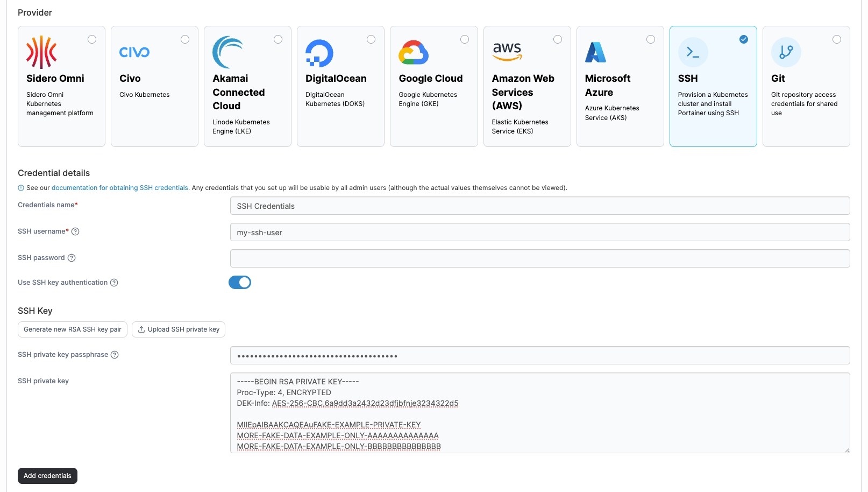This screenshot has width=868, height=492.
Task: Click the AWS logo icon
Action: tap(507, 52)
